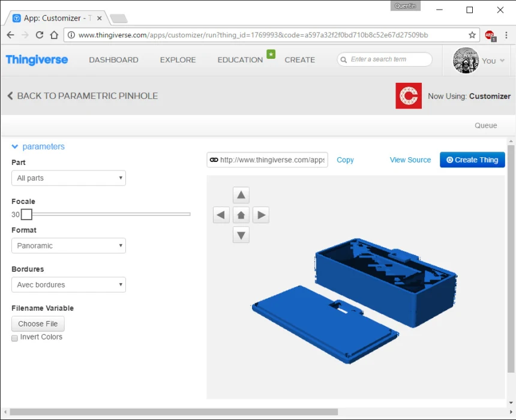Open the Bordures dropdown

pos(68,284)
